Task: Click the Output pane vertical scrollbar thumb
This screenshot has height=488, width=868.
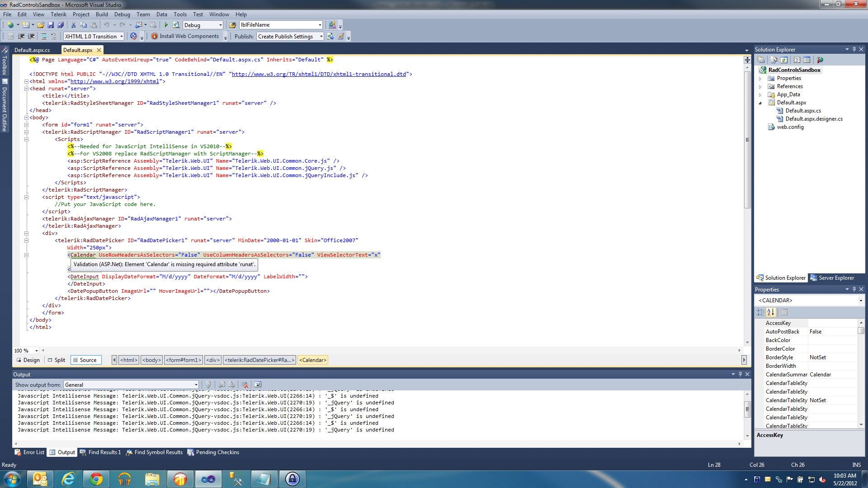Action: [x=747, y=409]
